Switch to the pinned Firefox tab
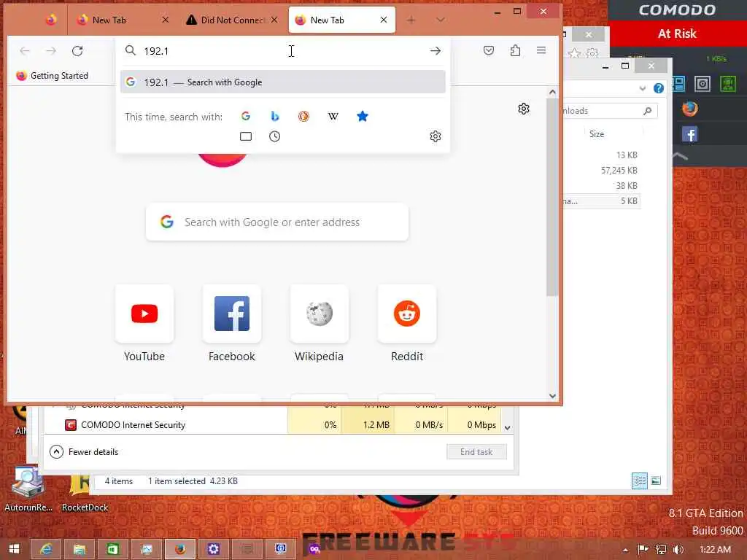 tap(51, 20)
